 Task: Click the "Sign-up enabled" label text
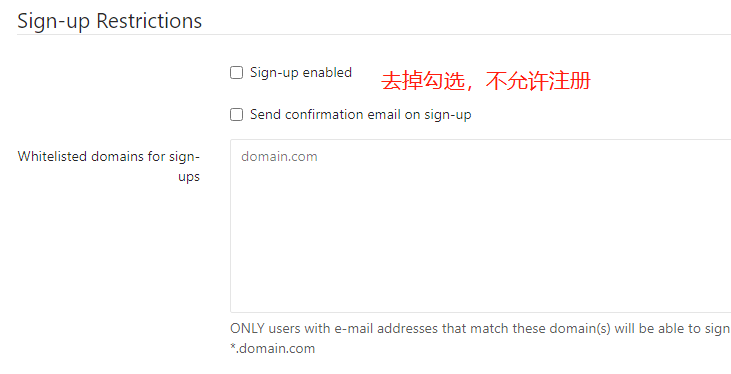pyautogui.click(x=301, y=73)
